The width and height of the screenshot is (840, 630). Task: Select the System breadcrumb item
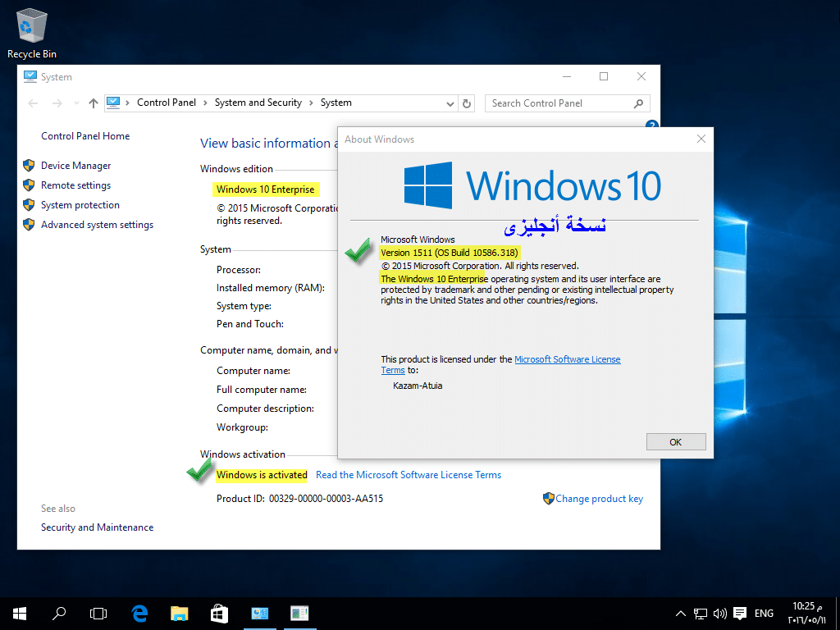click(x=336, y=103)
